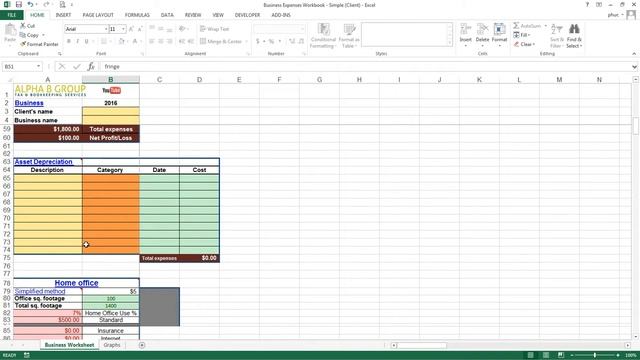Click the Paste clipboard icon
Screen dimensions: 640x360
coord(10,31)
